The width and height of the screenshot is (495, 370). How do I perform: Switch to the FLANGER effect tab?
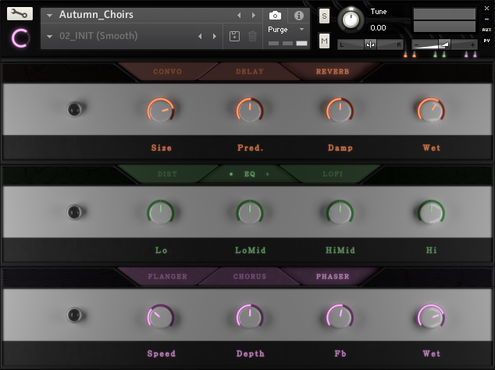point(167,276)
